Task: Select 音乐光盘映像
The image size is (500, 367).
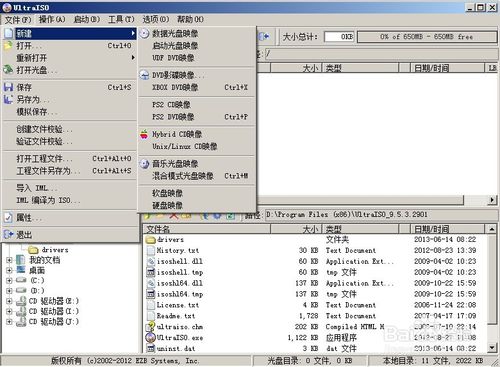Action: coord(197,164)
